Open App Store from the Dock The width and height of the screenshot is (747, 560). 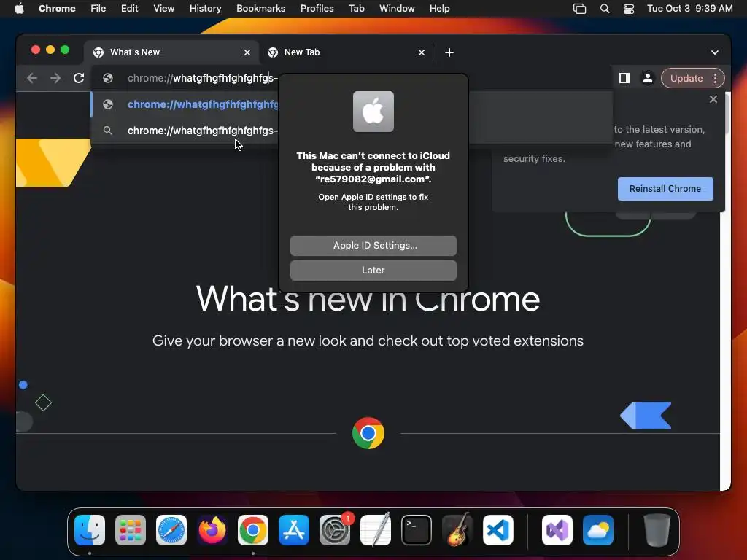(294, 530)
